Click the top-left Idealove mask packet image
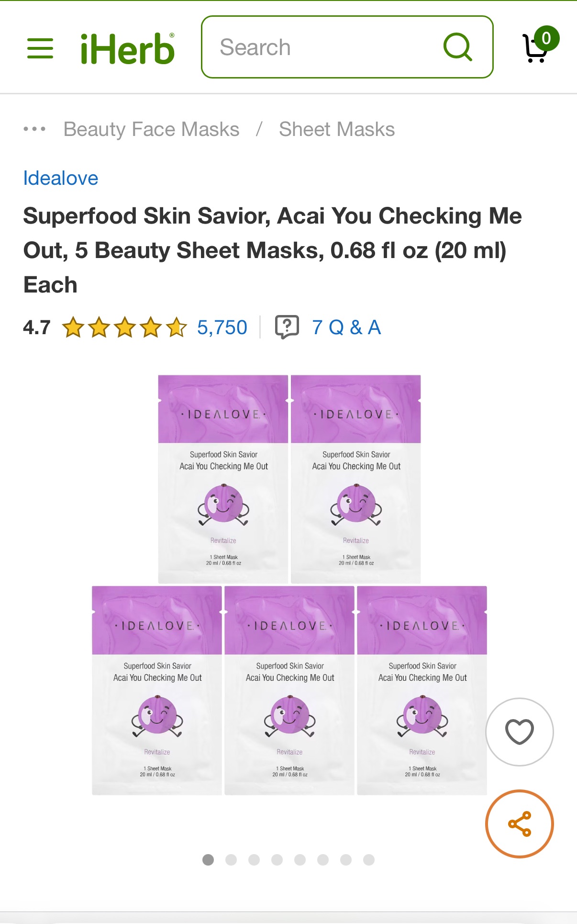The height and width of the screenshot is (924, 577). (x=223, y=479)
